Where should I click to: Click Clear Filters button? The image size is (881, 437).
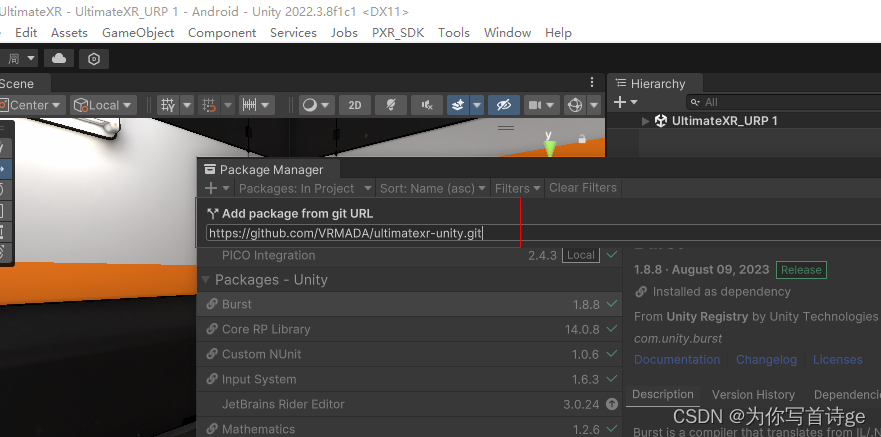(583, 188)
